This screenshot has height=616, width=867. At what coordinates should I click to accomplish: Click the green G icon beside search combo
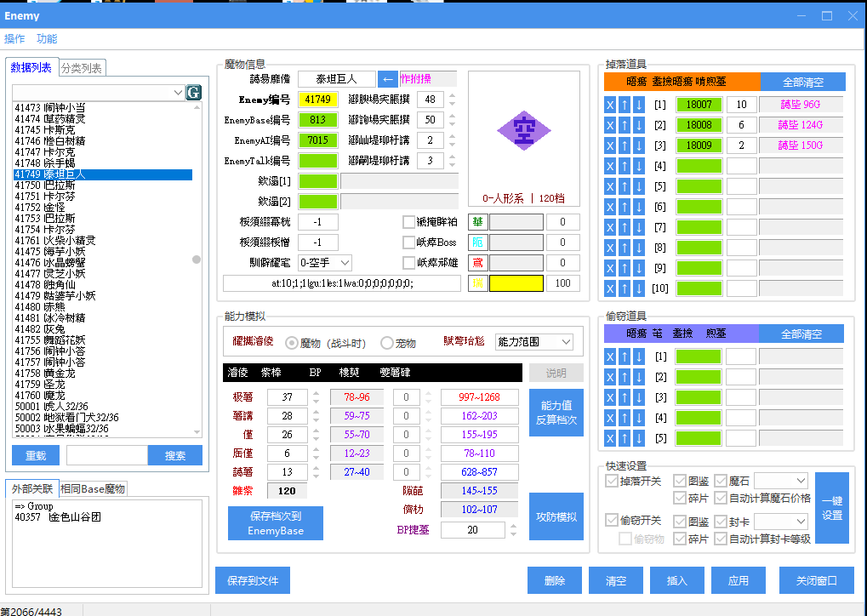(193, 93)
